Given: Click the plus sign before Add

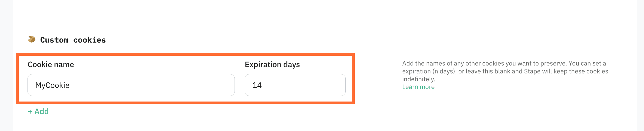Looking at the screenshot, I should pyautogui.click(x=30, y=112).
